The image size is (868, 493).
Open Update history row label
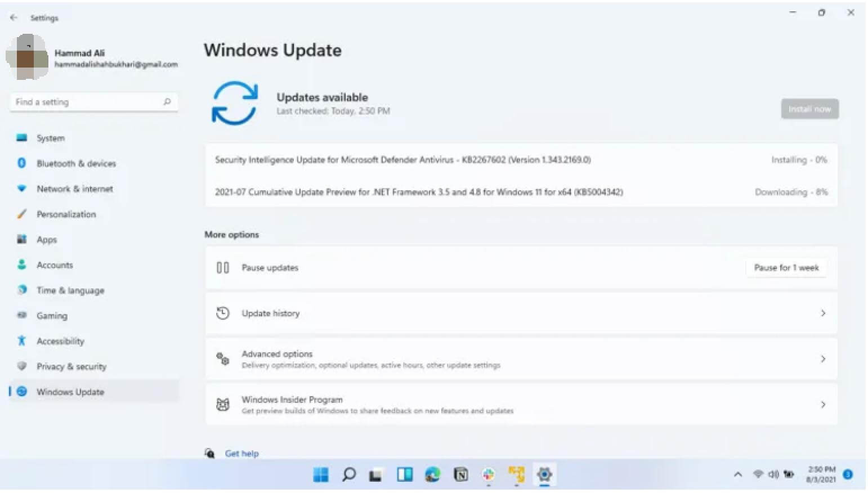[271, 313]
